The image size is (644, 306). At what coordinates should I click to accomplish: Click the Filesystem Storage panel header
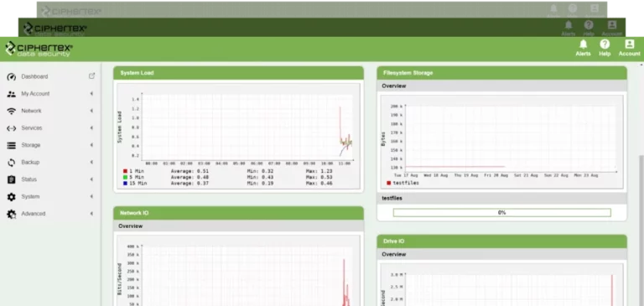tap(502, 73)
